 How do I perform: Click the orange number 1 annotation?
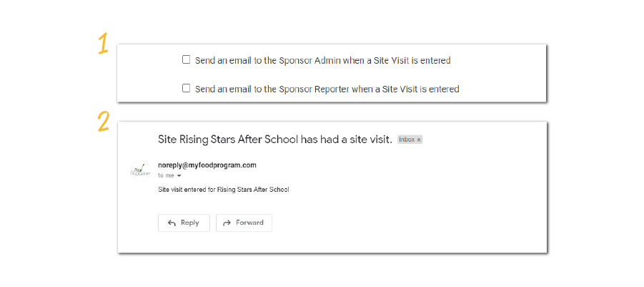[x=103, y=44]
